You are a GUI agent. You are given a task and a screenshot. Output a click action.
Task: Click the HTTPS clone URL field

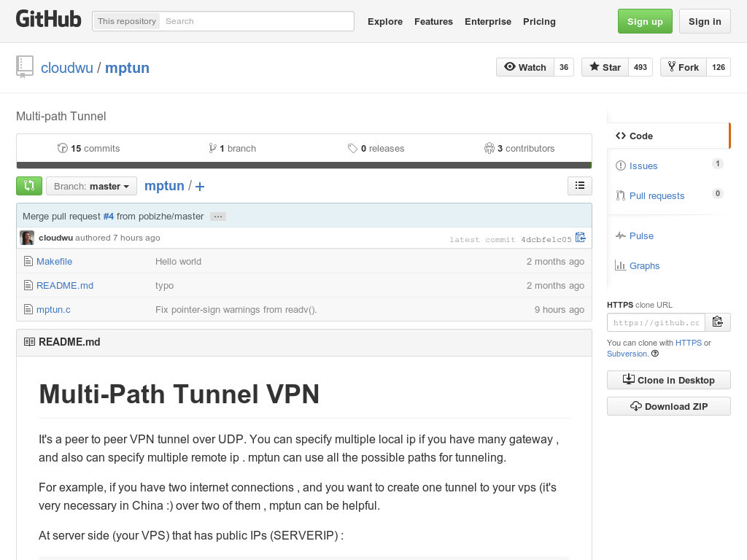coord(656,323)
